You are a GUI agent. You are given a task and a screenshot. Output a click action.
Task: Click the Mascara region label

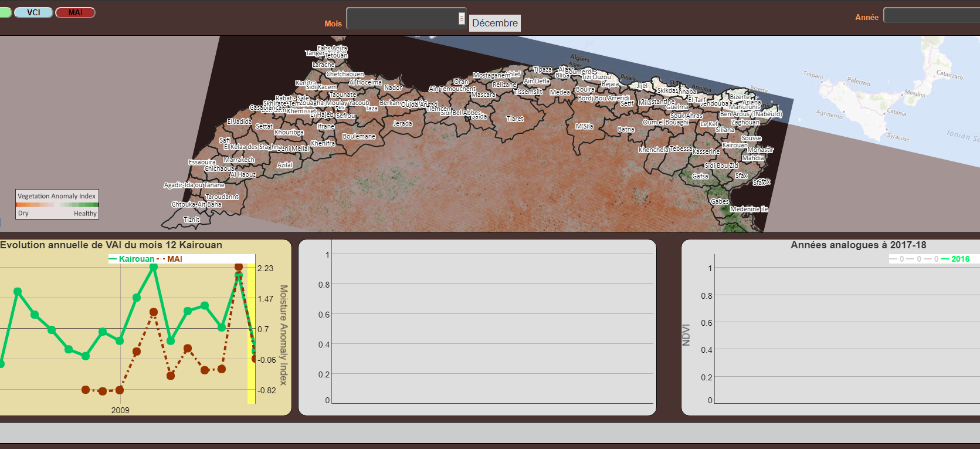coord(483,94)
